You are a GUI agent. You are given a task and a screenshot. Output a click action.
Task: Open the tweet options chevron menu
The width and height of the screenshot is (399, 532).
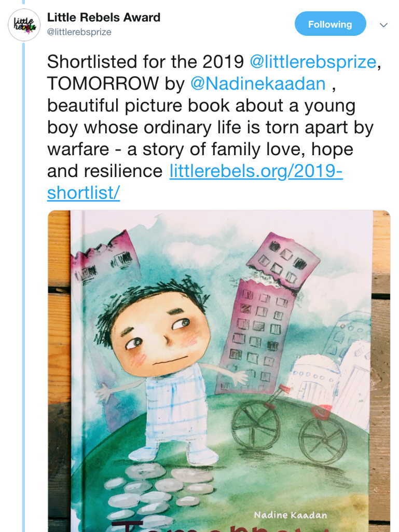[384, 24]
